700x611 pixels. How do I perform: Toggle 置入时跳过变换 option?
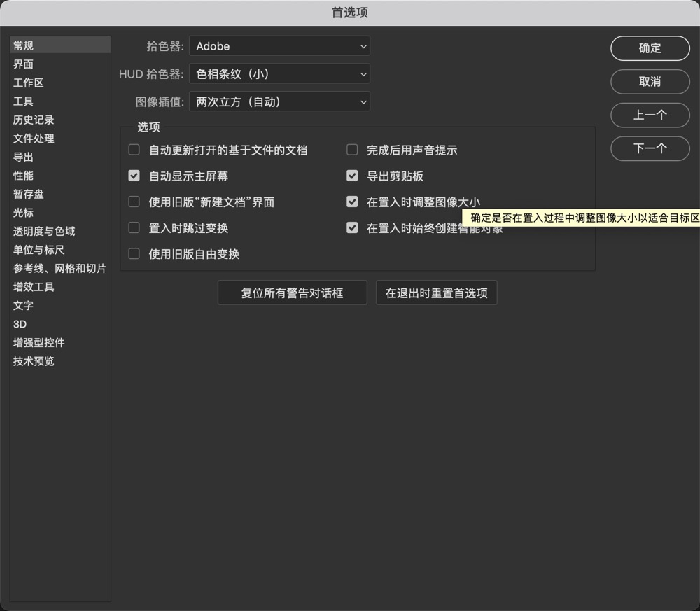[133, 227]
